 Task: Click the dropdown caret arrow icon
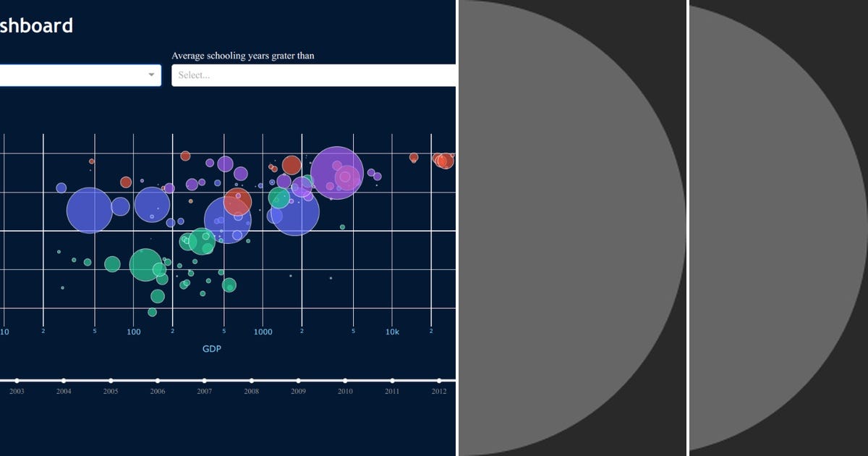tap(150, 75)
